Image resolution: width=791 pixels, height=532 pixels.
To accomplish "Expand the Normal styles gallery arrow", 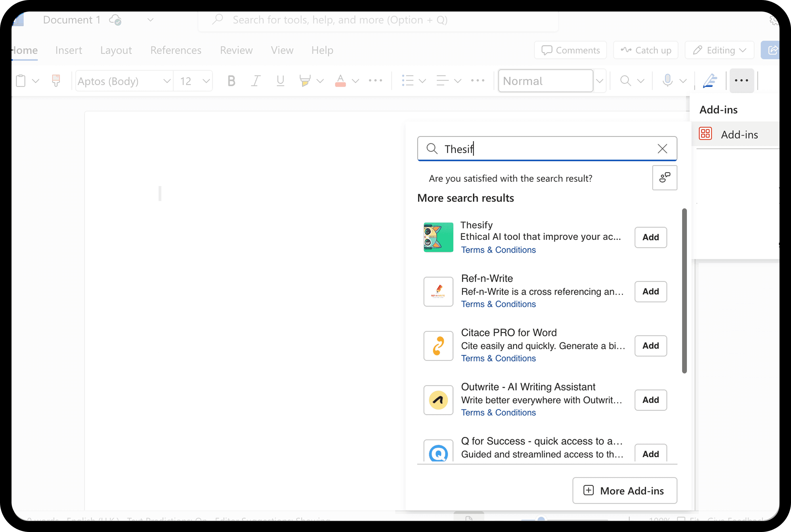I will point(600,81).
